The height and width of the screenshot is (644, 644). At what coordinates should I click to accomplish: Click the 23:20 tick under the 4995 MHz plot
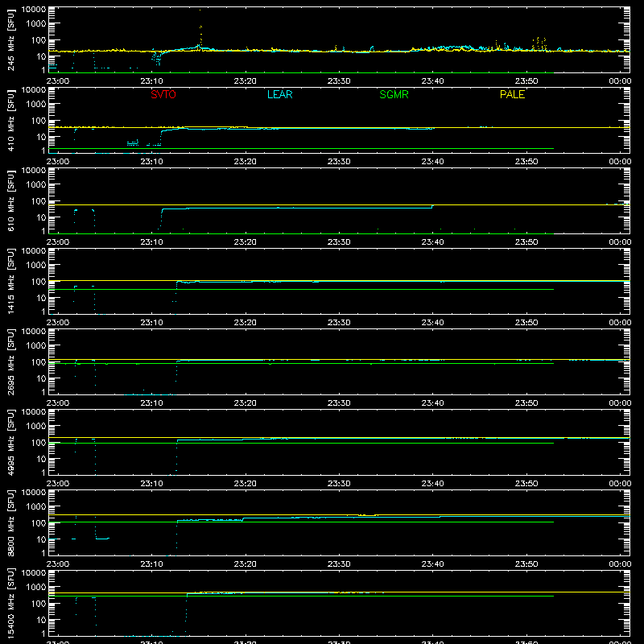tap(246, 484)
